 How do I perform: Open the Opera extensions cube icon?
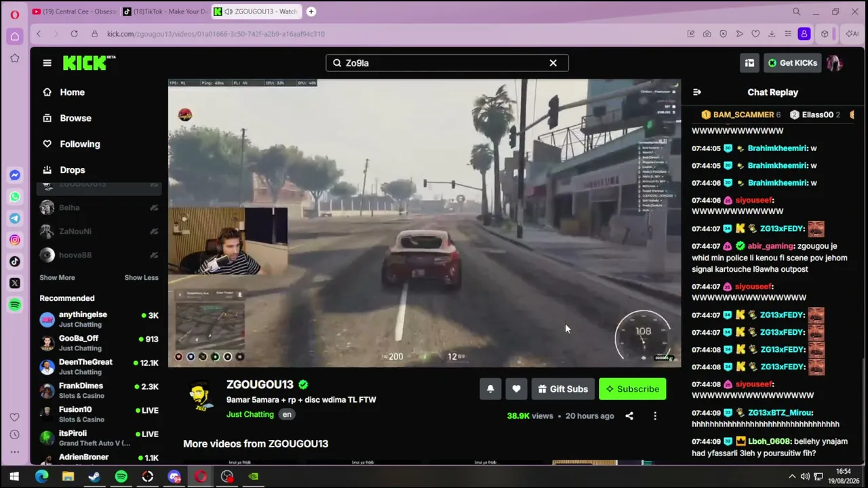[825, 34]
